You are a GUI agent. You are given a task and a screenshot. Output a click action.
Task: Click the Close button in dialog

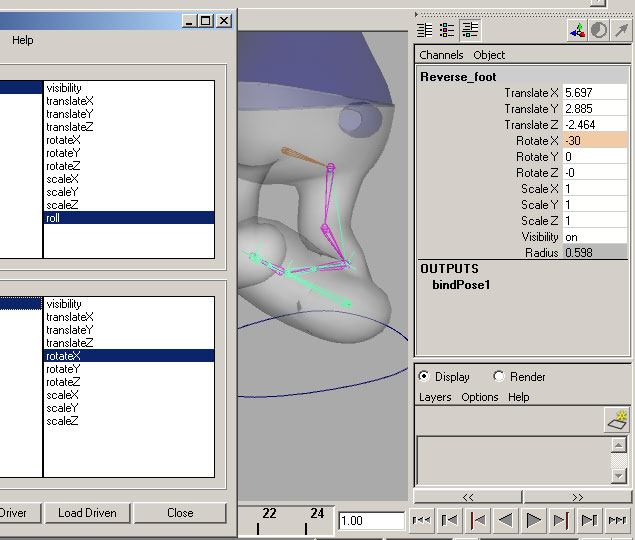tap(180, 513)
